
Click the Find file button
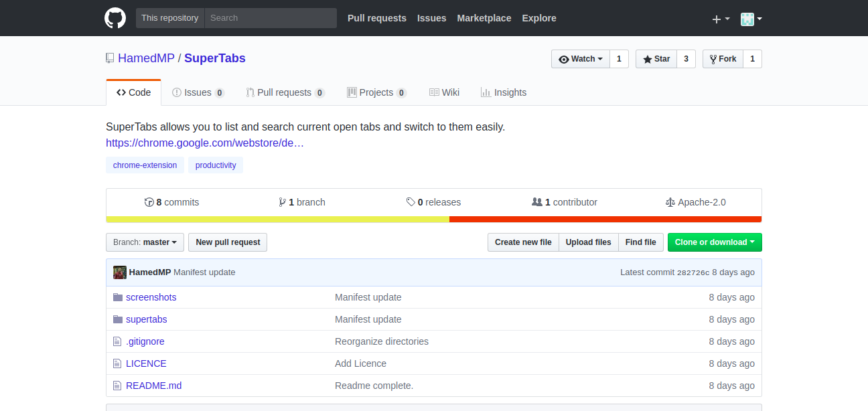point(641,242)
